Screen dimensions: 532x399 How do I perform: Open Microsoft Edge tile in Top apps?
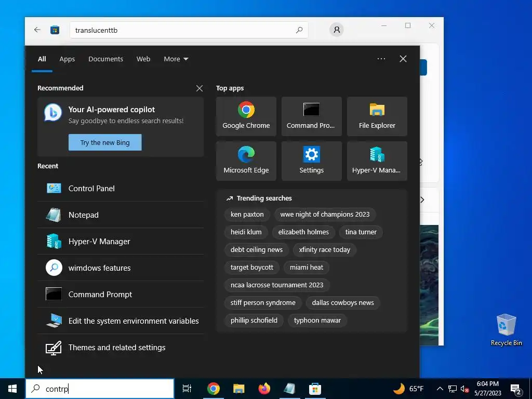pos(246,161)
